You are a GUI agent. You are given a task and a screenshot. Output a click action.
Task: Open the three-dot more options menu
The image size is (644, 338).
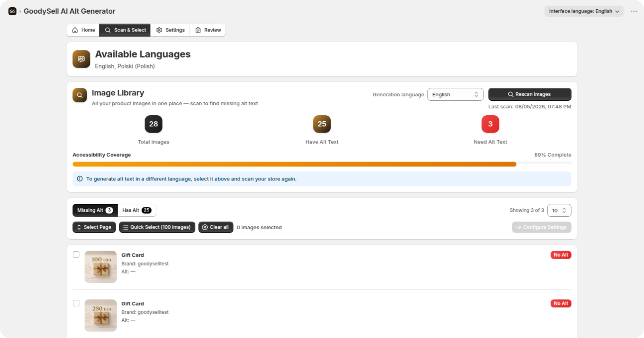click(x=634, y=11)
